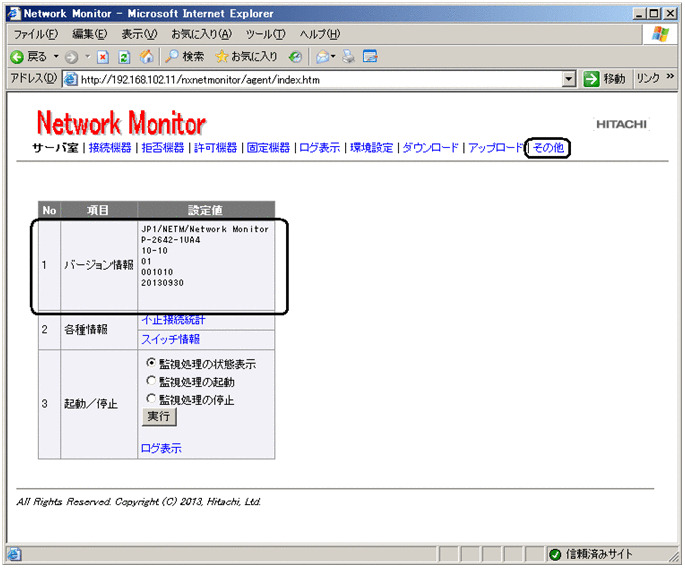This screenshot has width=685, height=569.
Task: Click the 実行 execute button
Action: tap(159, 416)
